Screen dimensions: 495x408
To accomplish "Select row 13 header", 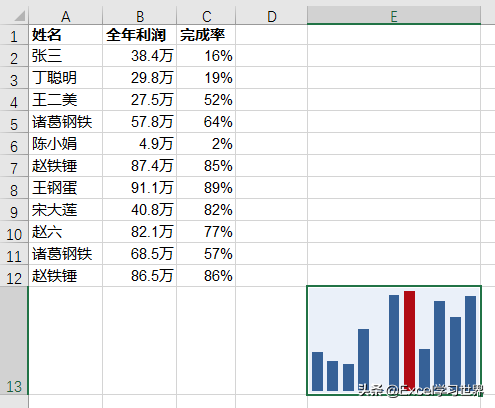I will [14, 341].
